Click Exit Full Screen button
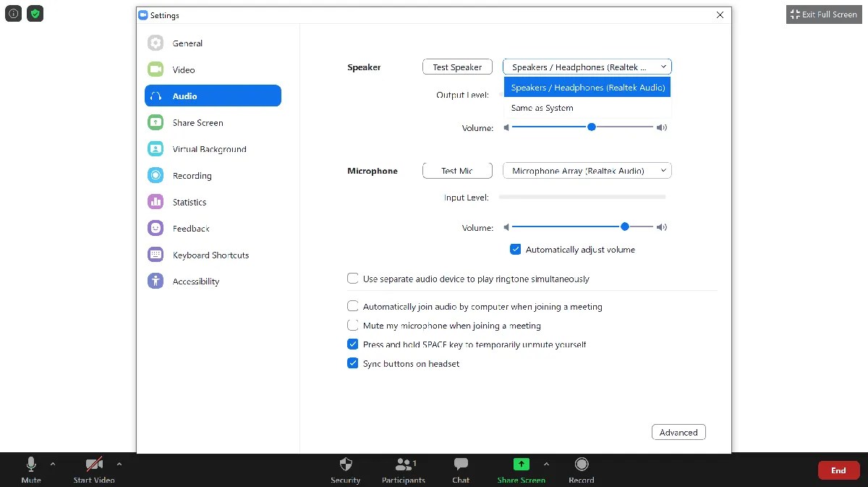 click(824, 14)
